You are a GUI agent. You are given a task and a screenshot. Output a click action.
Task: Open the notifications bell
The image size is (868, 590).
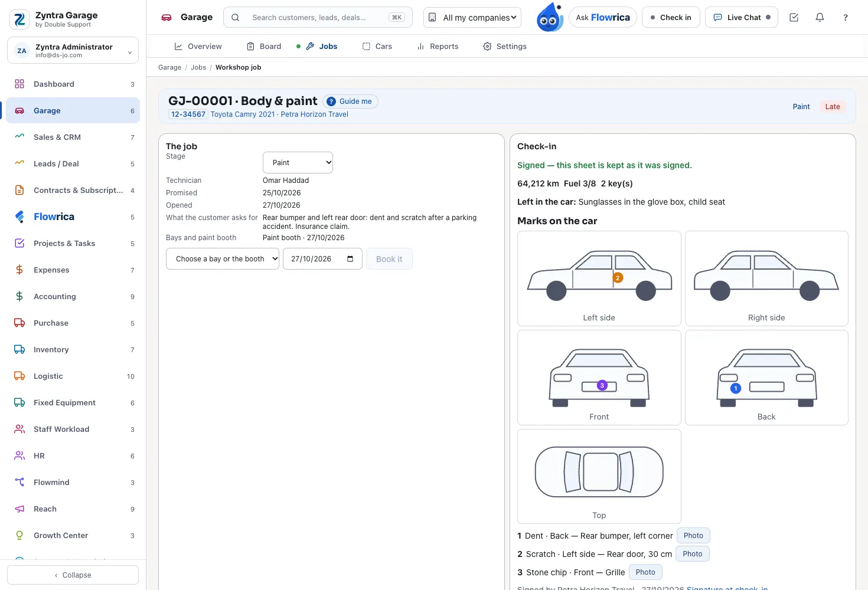point(820,18)
